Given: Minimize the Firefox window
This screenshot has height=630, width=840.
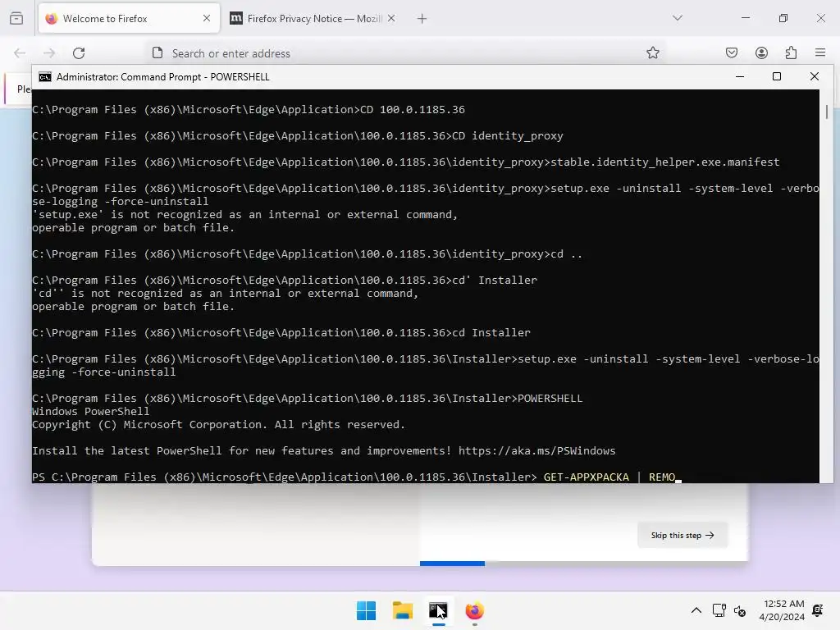Looking at the screenshot, I should click(x=745, y=18).
